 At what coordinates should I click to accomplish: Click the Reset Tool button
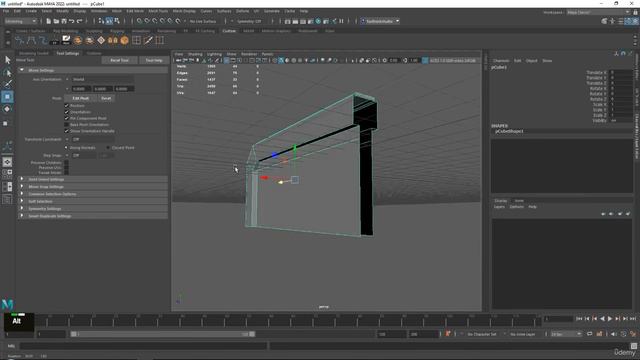point(119,60)
